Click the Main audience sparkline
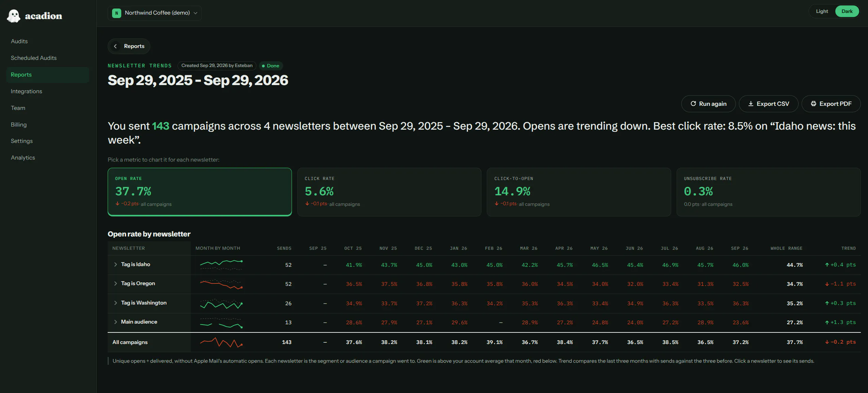Image resolution: width=868 pixels, height=393 pixels. (221, 323)
